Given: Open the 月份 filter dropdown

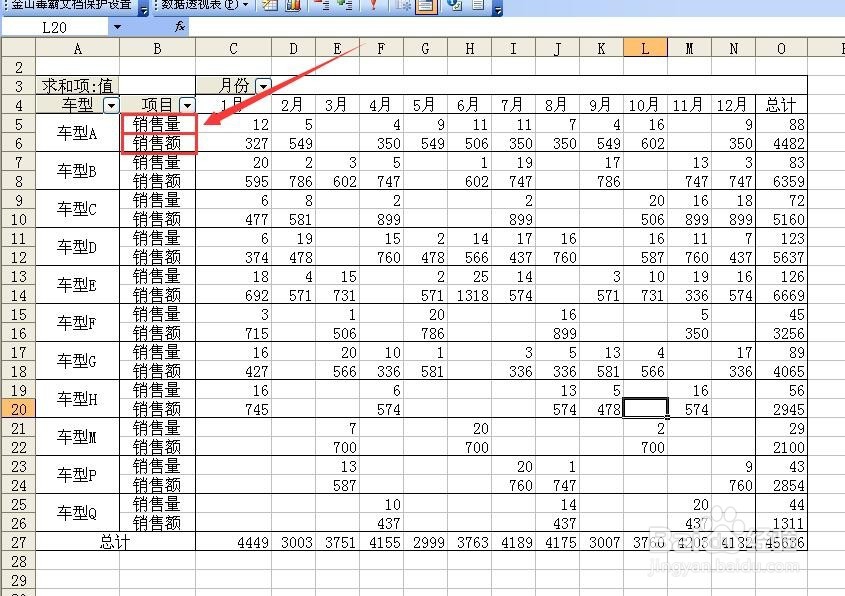Looking at the screenshot, I should (x=261, y=85).
